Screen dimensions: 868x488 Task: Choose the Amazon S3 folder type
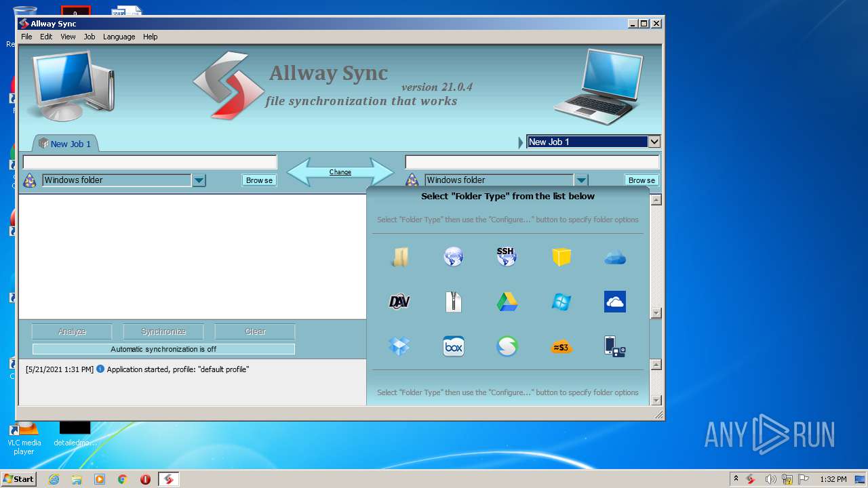coord(561,347)
